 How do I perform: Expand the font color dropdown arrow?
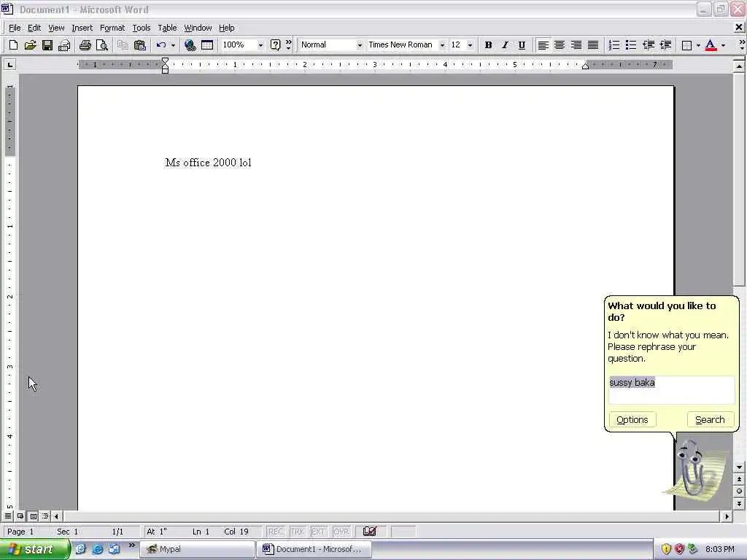723,45
